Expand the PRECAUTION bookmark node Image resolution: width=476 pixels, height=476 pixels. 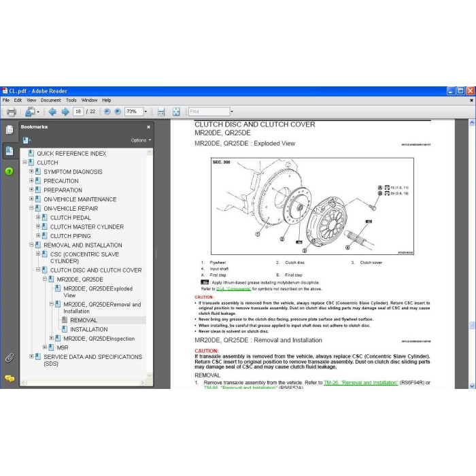[31, 181]
